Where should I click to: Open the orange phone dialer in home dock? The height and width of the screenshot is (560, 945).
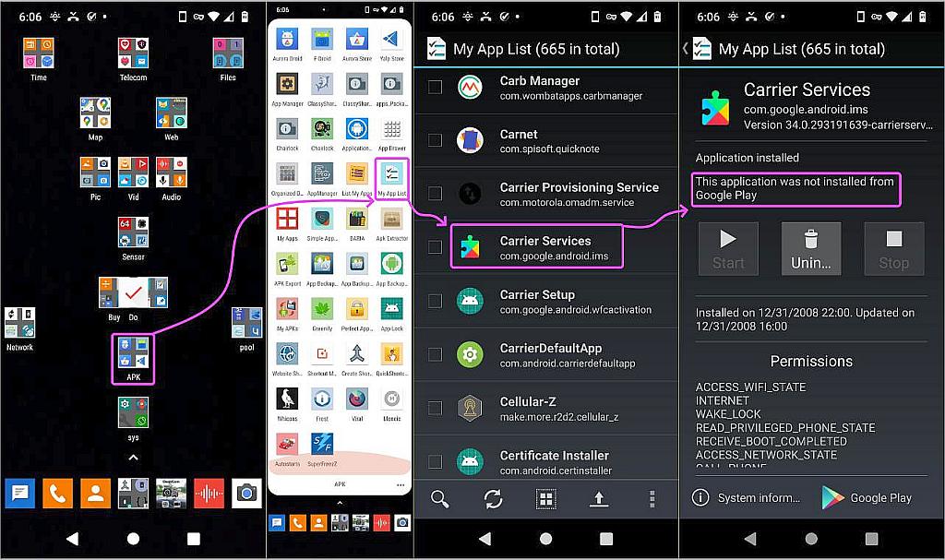(58, 494)
